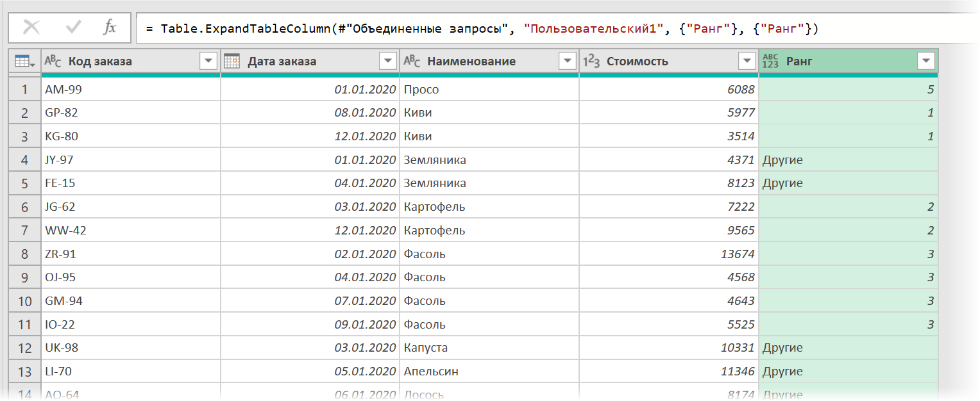Click cost value 13674

669,254
